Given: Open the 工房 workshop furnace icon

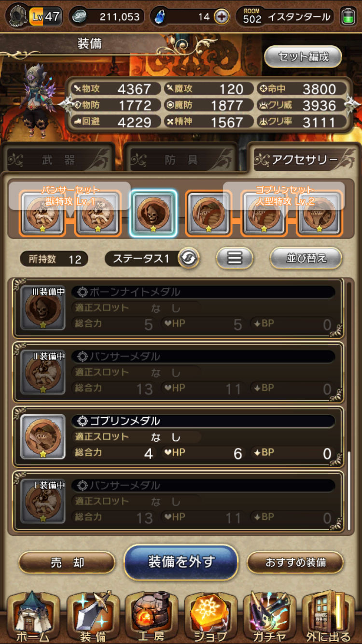Looking at the screenshot, I should point(152,616).
